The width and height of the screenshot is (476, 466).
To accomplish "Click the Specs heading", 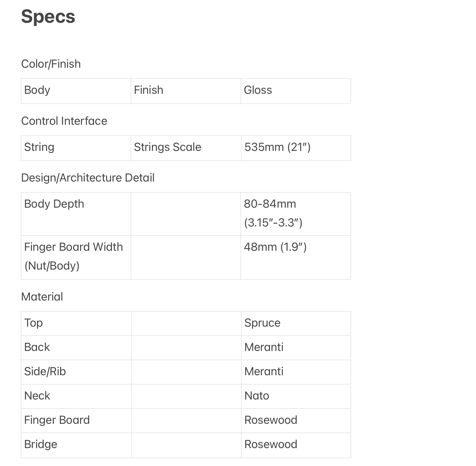I will [48, 16].
